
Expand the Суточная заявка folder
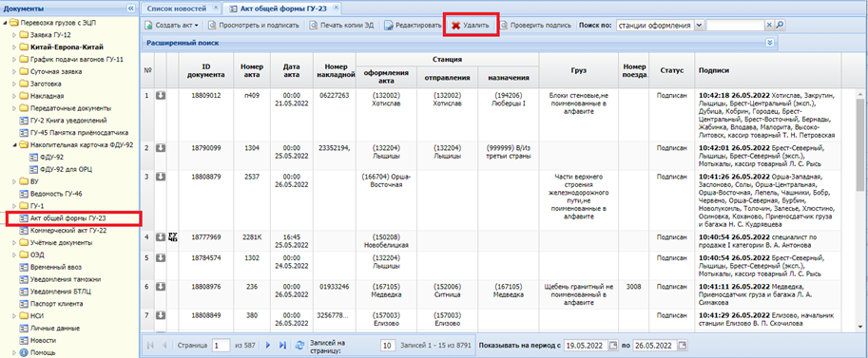(x=14, y=71)
